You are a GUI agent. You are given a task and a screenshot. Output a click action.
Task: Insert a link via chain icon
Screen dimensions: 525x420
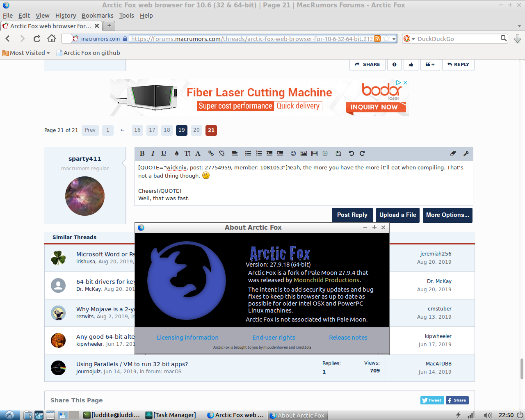tap(211, 153)
